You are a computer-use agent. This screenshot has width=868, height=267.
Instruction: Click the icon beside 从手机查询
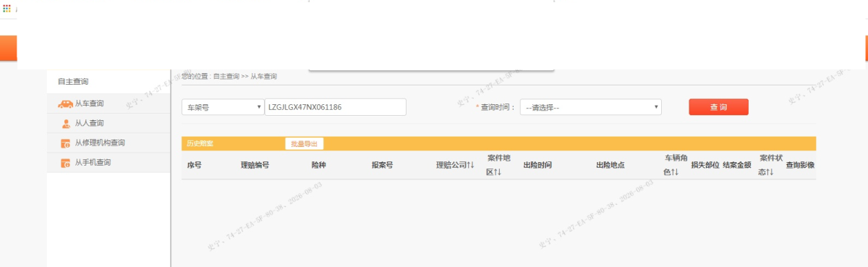click(65, 162)
